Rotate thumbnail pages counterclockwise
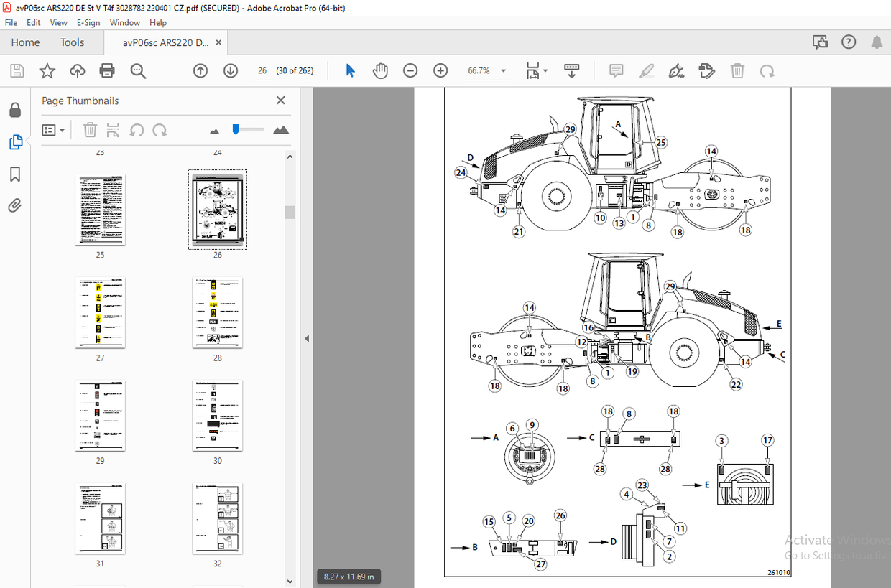The height and width of the screenshot is (588, 891). [x=137, y=130]
